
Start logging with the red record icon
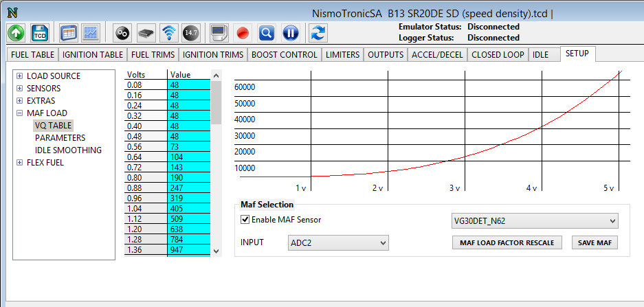(x=242, y=32)
